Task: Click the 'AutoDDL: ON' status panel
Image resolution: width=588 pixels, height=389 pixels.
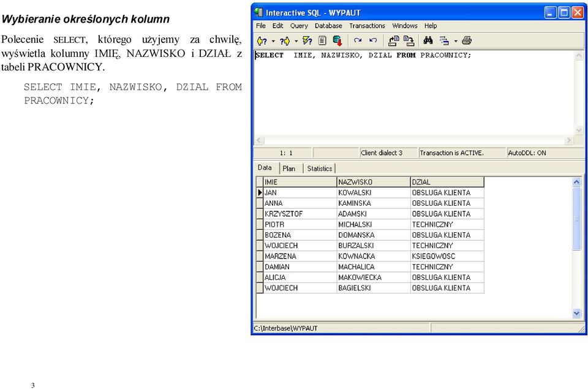Action: tap(545, 153)
